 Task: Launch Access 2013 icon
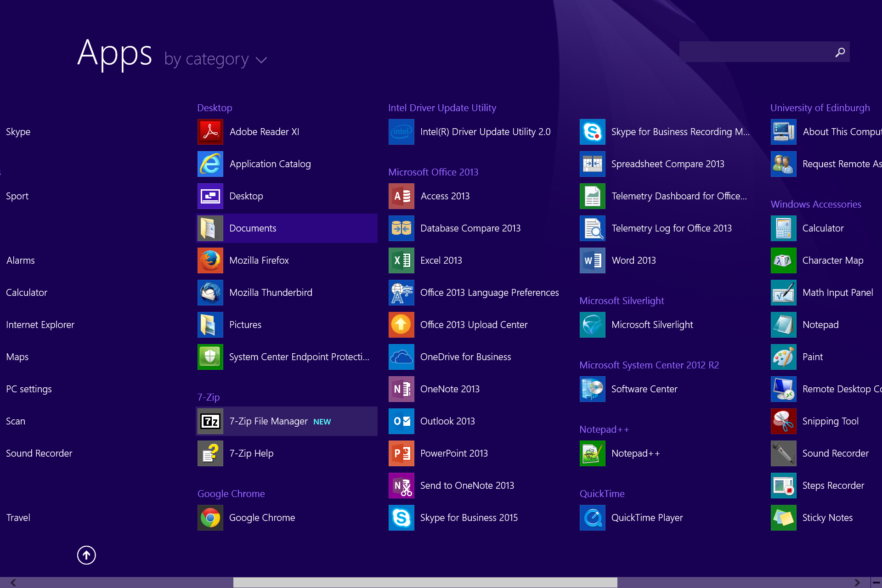[x=401, y=196]
